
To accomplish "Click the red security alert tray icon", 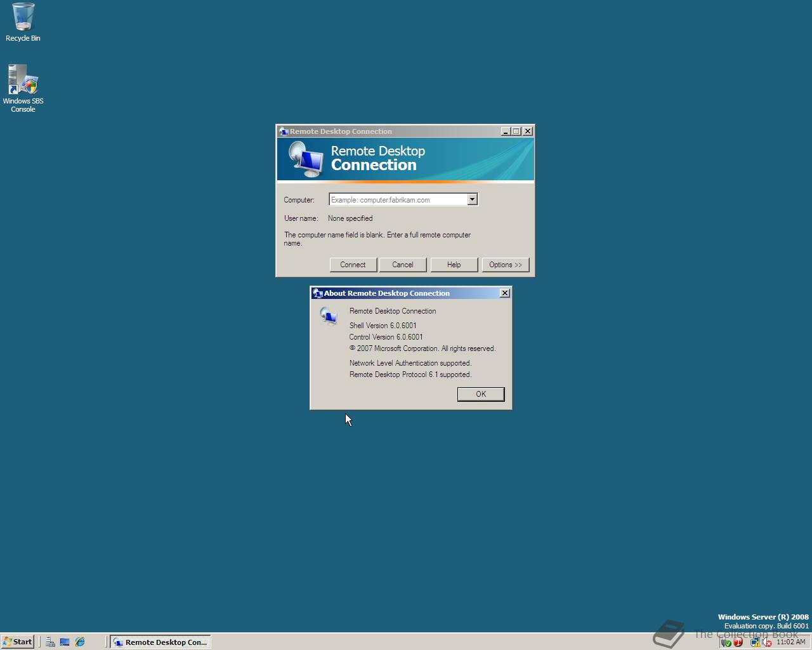I will (x=738, y=642).
